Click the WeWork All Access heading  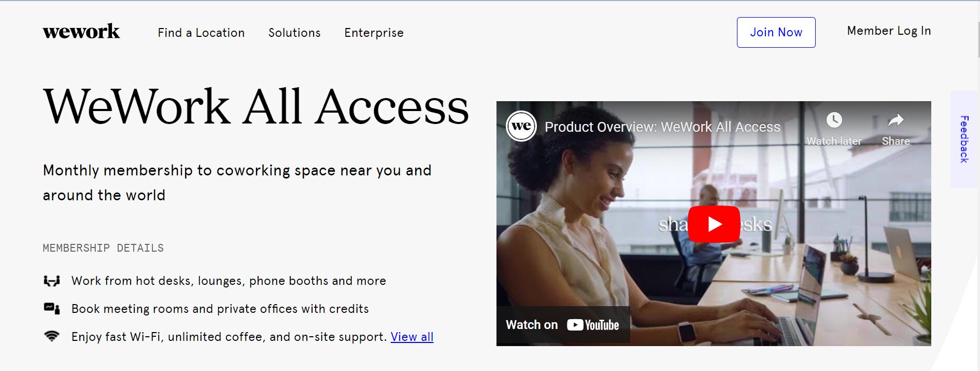point(256,107)
